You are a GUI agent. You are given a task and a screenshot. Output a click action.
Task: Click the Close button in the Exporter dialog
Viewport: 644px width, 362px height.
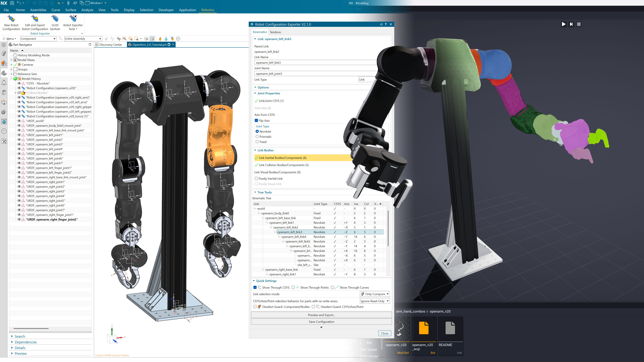click(385, 334)
